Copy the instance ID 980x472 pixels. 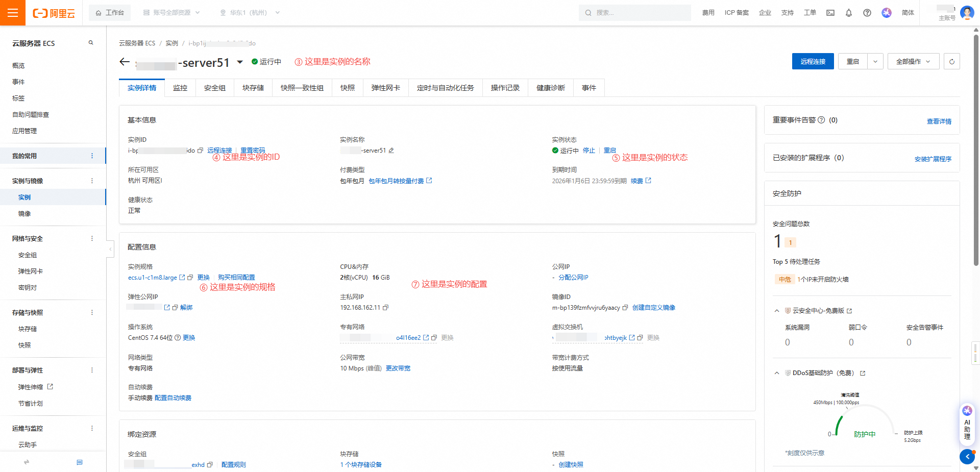click(x=200, y=151)
